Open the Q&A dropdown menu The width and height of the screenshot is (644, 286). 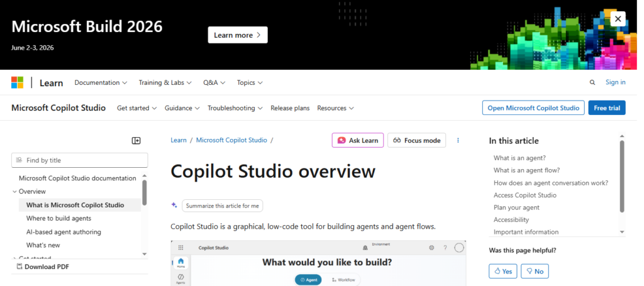pos(214,82)
